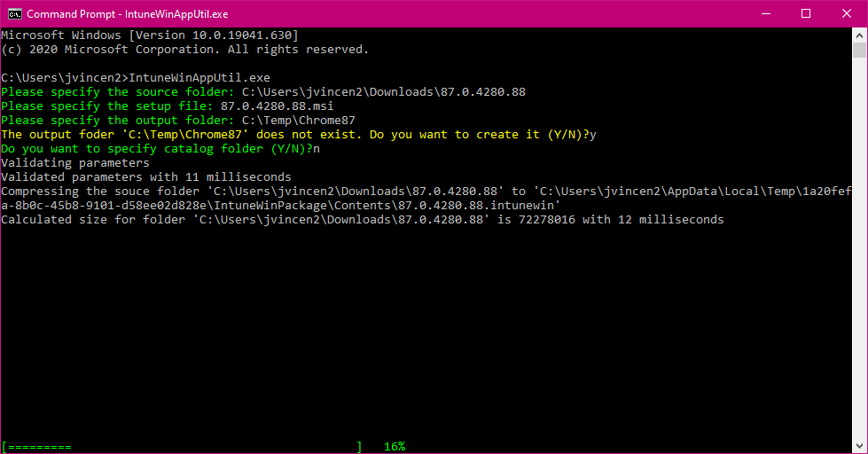Viewport: 868px width, 454px height.
Task: Minimize the Command Prompt window
Action: (x=766, y=14)
